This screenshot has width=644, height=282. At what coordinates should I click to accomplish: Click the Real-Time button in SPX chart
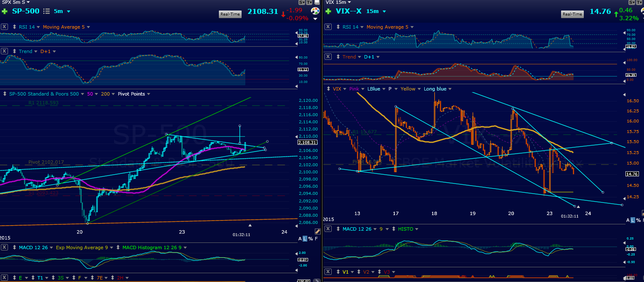(x=230, y=14)
